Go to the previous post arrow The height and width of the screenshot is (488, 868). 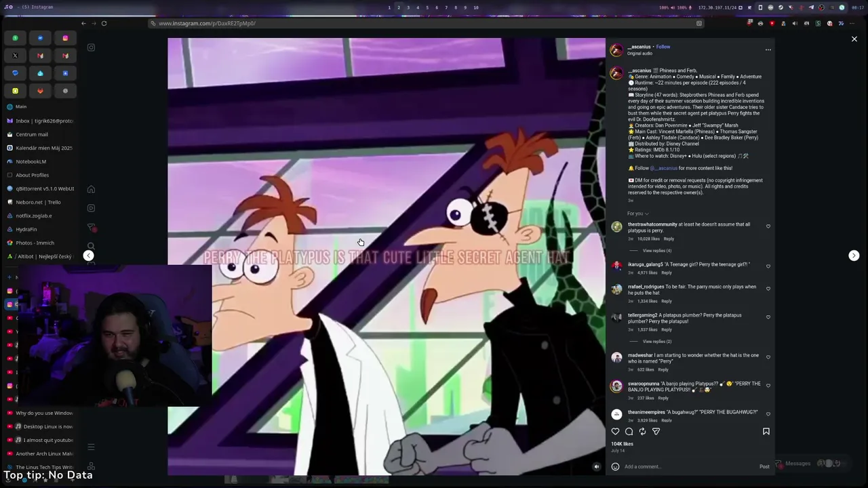[88, 256]
